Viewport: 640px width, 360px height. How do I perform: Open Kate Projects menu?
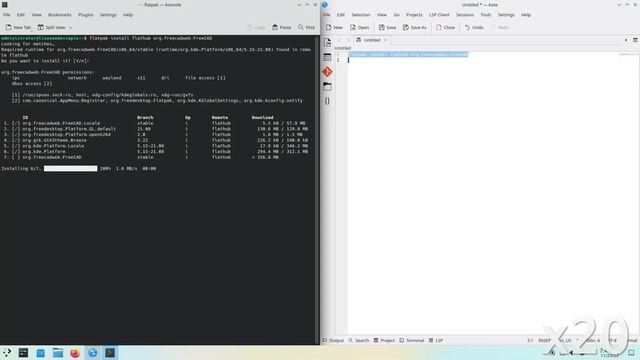414,15
